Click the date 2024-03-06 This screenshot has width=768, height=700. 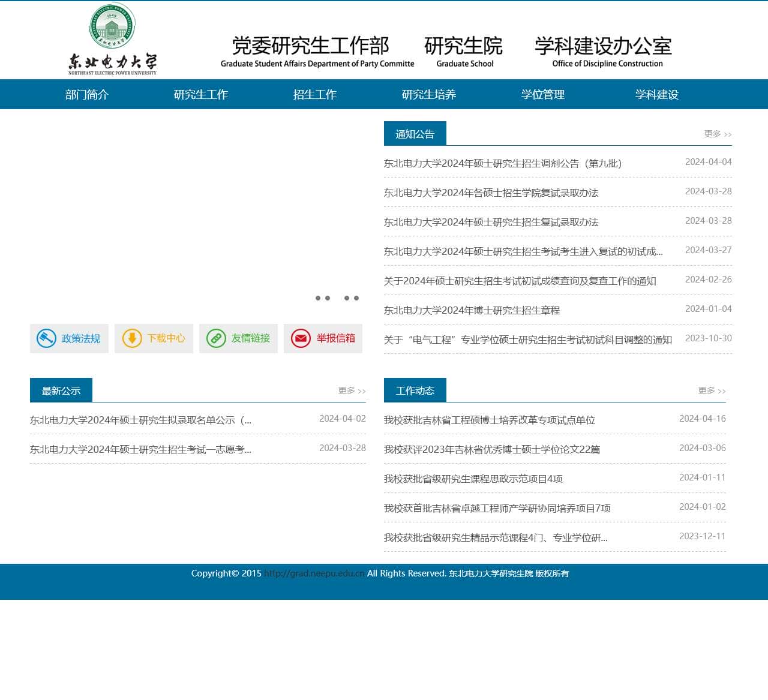click(703, 448)
